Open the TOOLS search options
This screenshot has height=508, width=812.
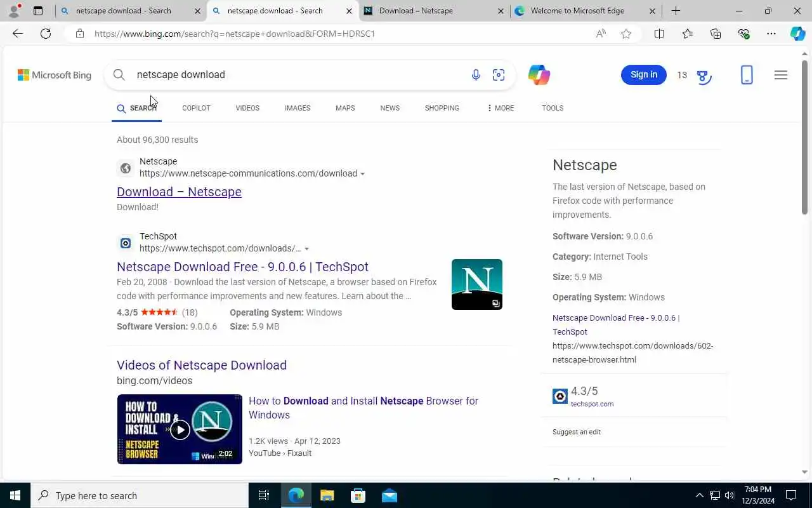(553, 108)
